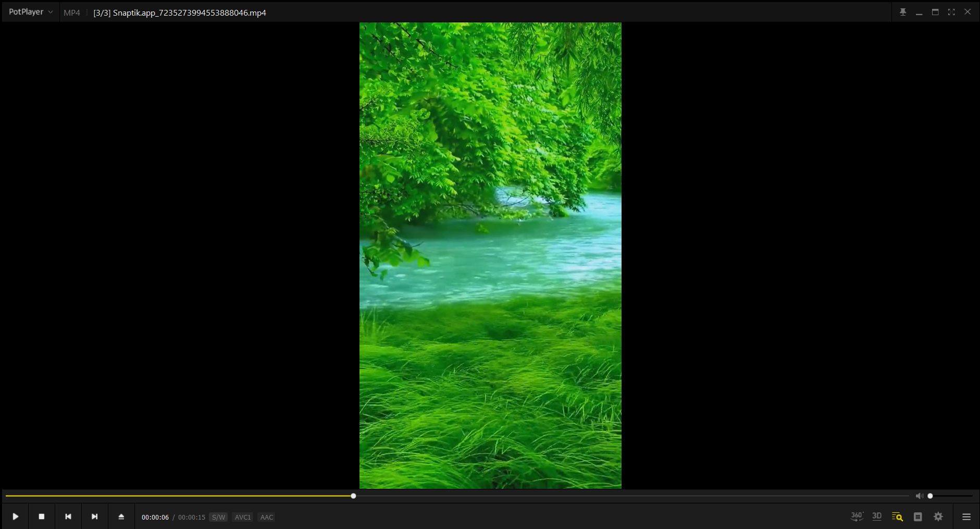Seek within the video progress bar

click(457, 496)
